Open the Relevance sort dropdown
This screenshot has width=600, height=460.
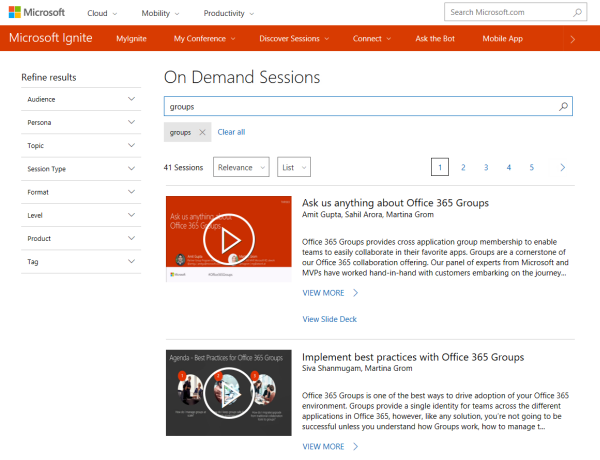coord(241,168)
